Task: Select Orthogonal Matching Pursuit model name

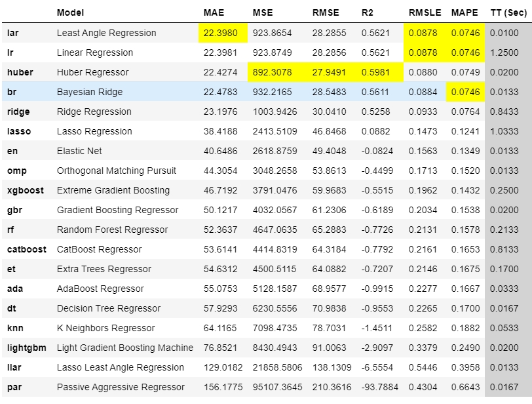Action: point(116,171)
